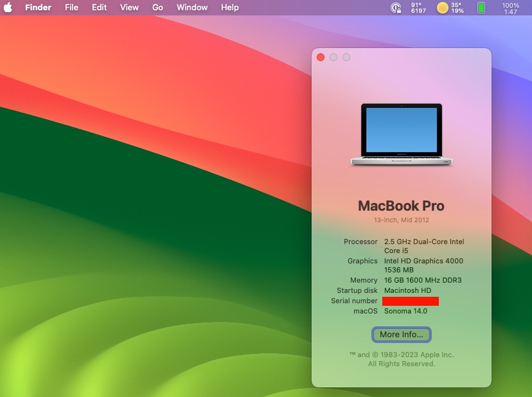This screenshot has height=397, width=532.
Task: Click the Startup disk label
Action: [x=357, y=290]
